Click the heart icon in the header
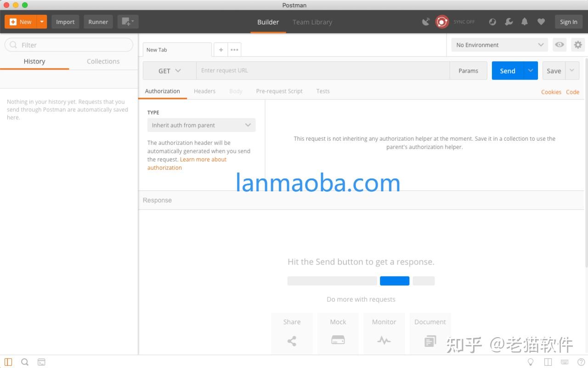This screenshot has width=588, height=368. 541,22
